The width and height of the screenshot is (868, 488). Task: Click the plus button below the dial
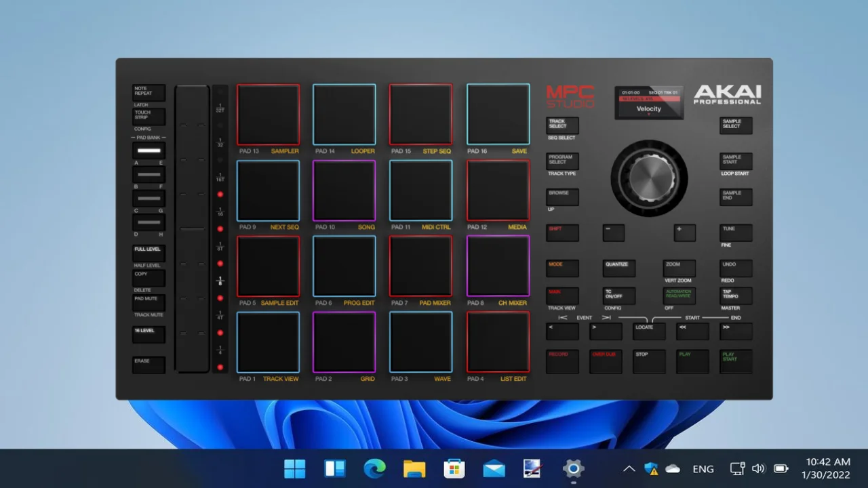coord(685,232)
